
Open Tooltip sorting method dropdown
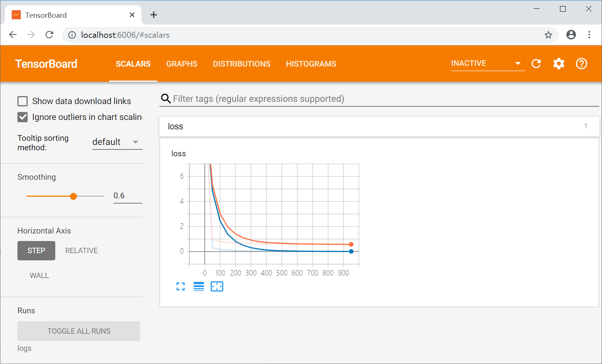[117, 142]
